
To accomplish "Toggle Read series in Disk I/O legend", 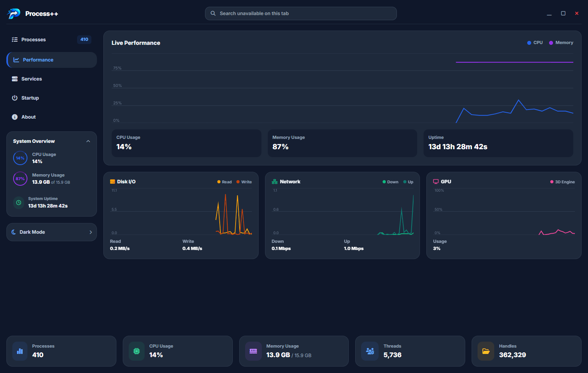I will (x=224, y=182).
